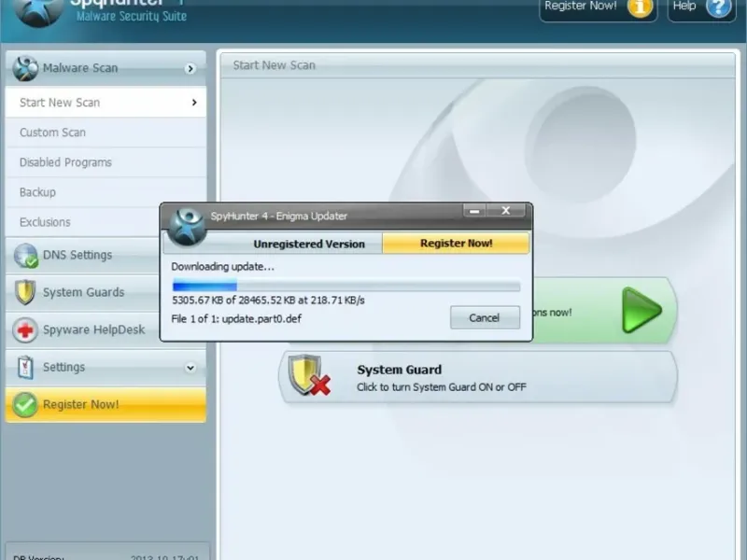Click Register Now in the updater dialog
Viewport: 747px width, 560px height.
coord(456,244)
